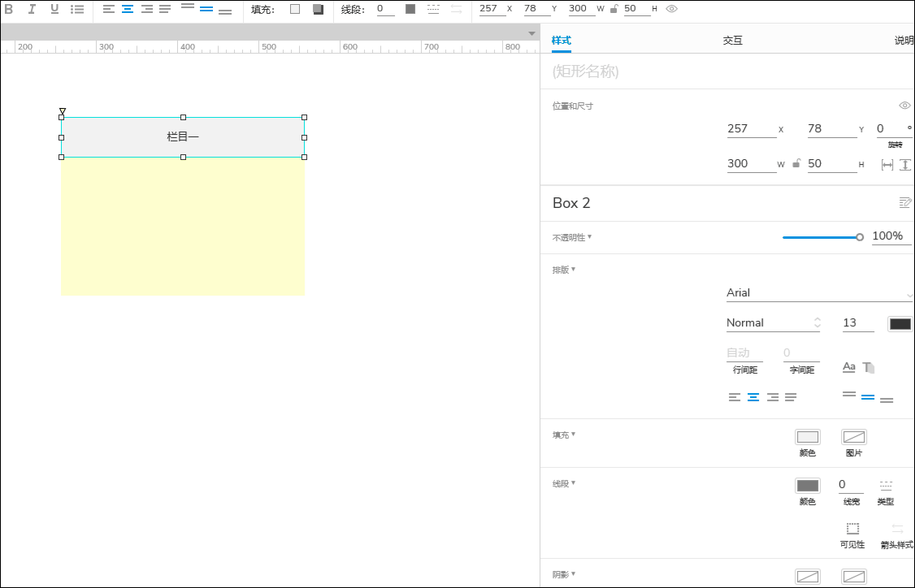Toggle hidden eye icon in toolbar
The height and width of the screenshot is (588, 915).
[x=672, y=9]
